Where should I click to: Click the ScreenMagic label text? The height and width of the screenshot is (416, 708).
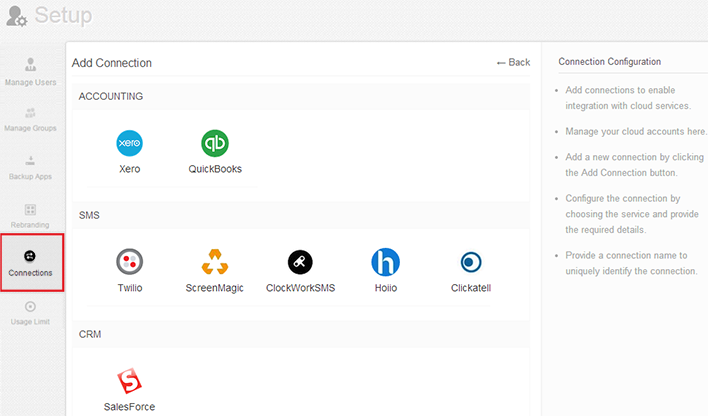214,288
